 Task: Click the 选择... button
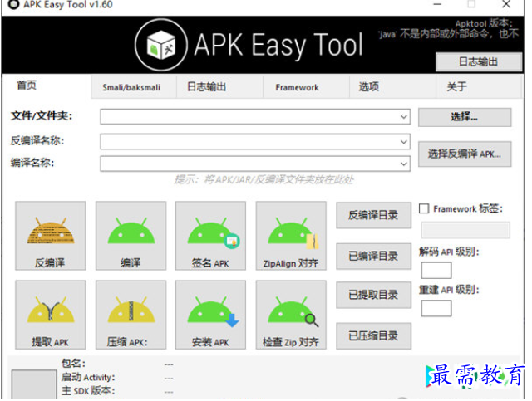point(465,117)
